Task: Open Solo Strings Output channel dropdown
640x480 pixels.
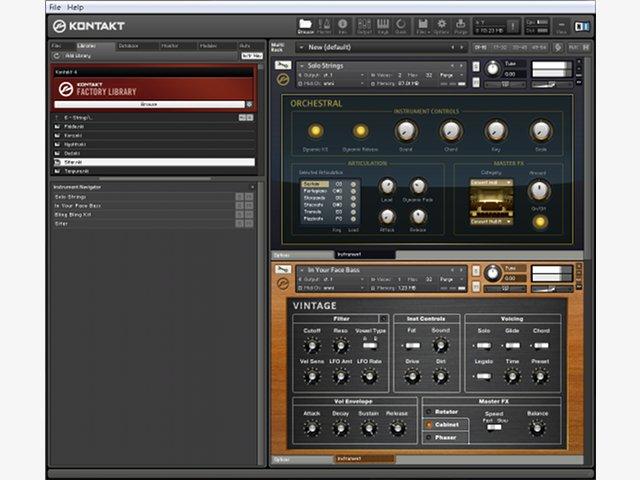Action: 331,76
